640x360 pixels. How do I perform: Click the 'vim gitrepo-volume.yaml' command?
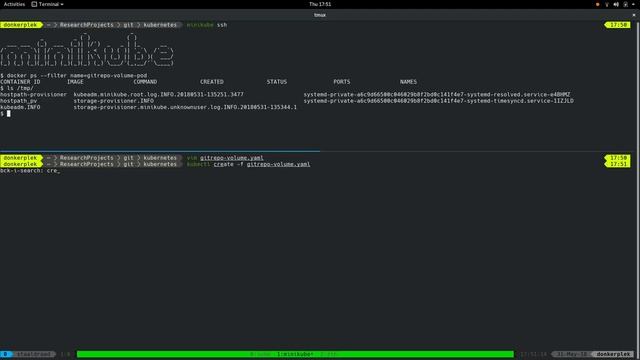pyautogui.click(x=225, y=158)
